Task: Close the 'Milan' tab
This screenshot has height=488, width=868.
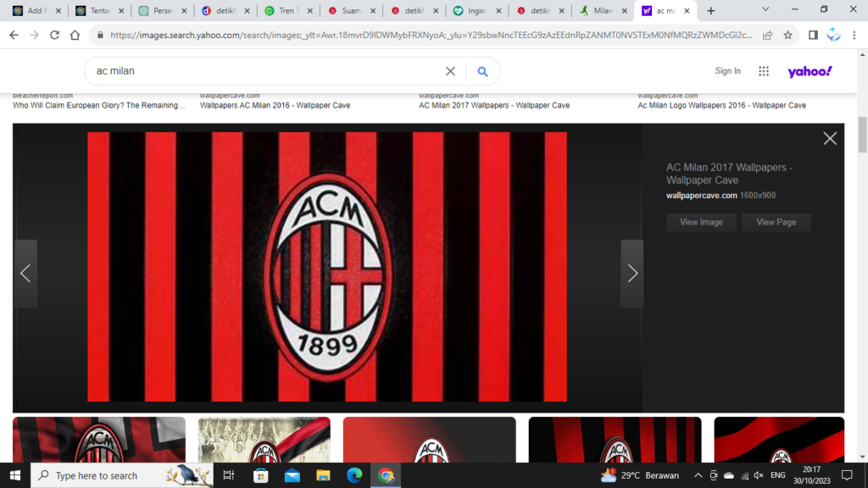Action: 625,10
